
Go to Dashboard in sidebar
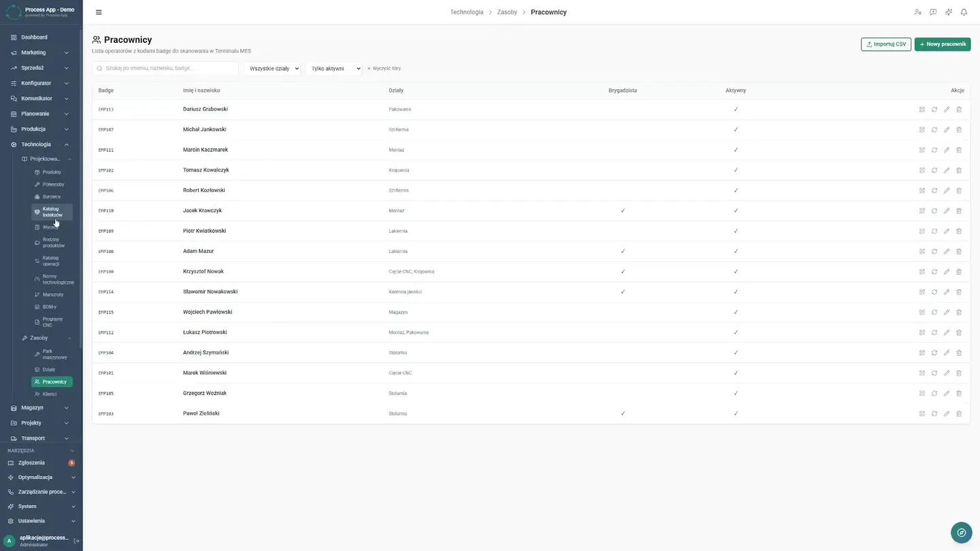pyautogui.click(x=41, y=37)
